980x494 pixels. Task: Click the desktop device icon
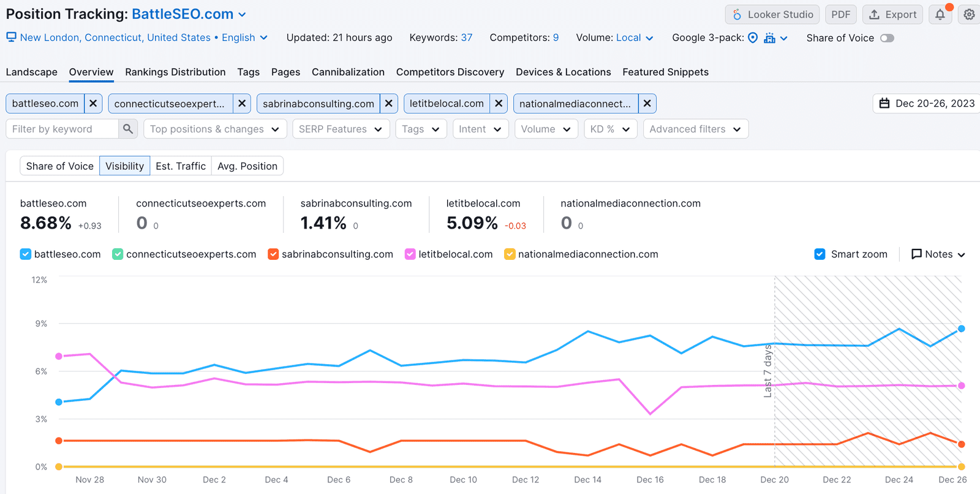[x=12, y=37]
